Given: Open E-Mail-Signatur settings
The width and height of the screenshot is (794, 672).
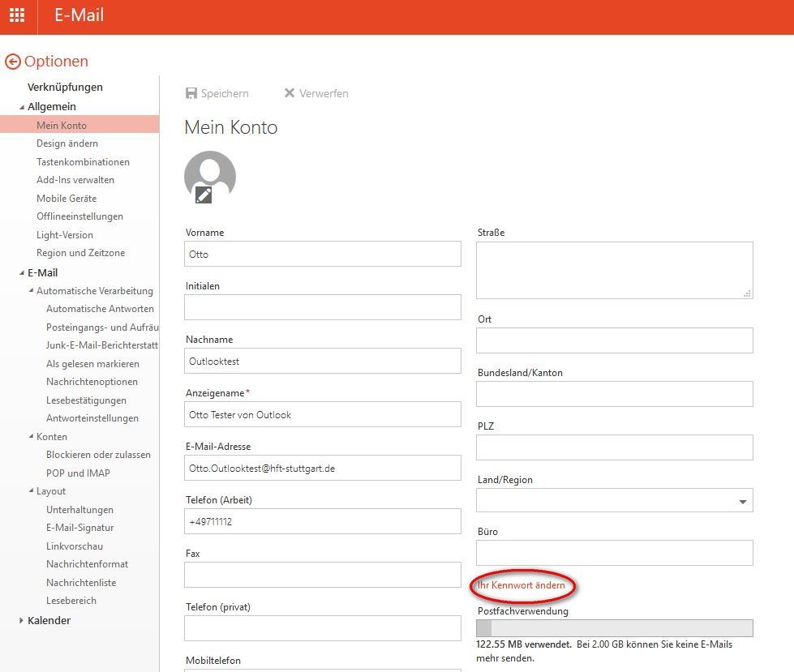Looking at the screenshot, I should point(79,528).
